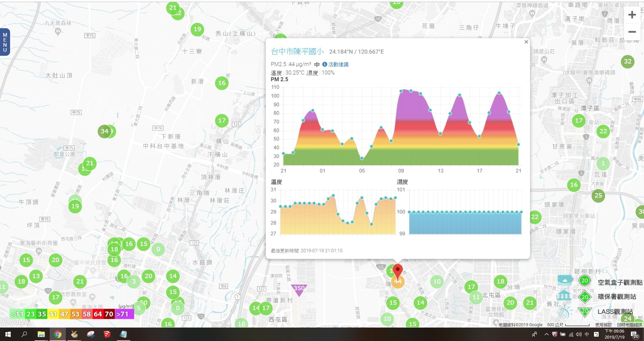644x341 pixels.
Task: Open the 回報地圖錯誤 report map error link
Action: (629, 325)
